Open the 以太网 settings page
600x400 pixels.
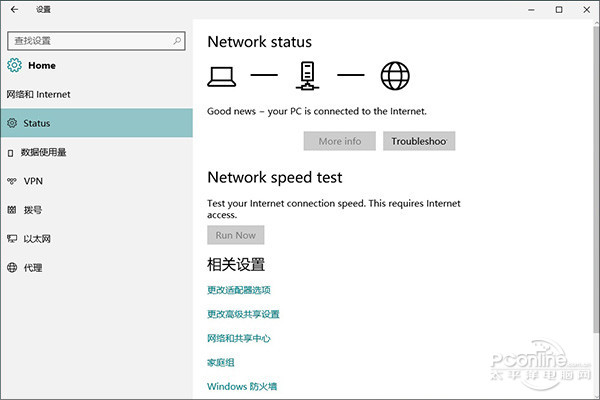[x=96, y=239]
